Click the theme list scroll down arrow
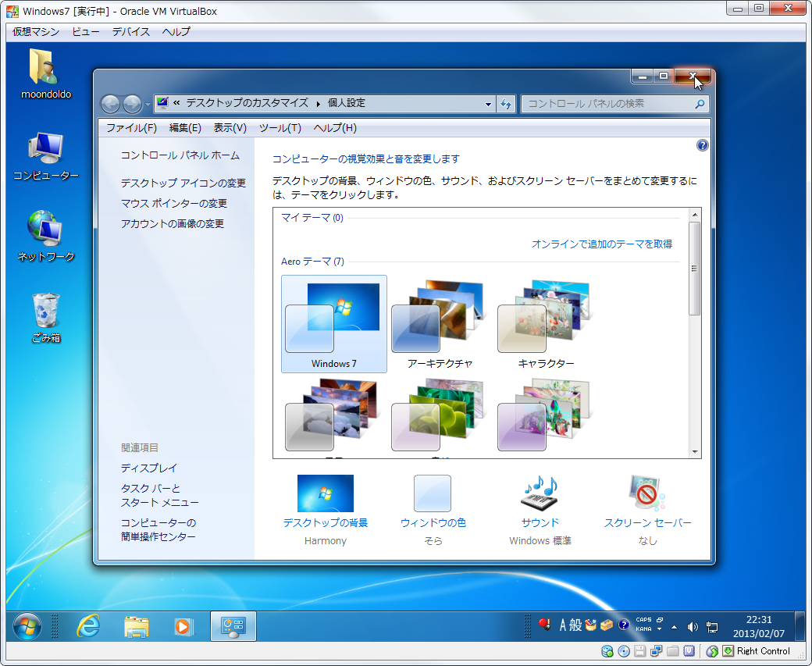This screenshot has height=666, width=812. pyautogui.click(x=694, y=452)
